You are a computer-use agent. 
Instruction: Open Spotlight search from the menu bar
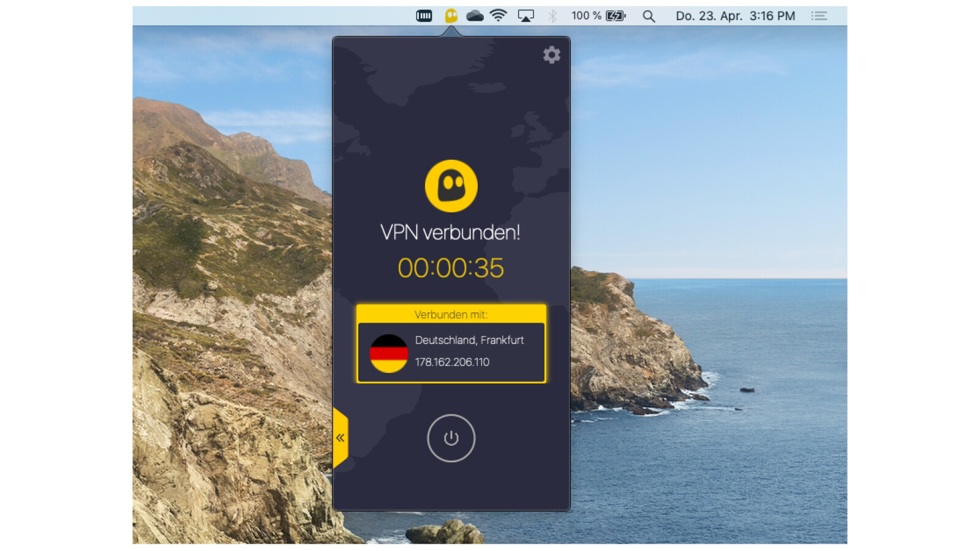(649, 15)
